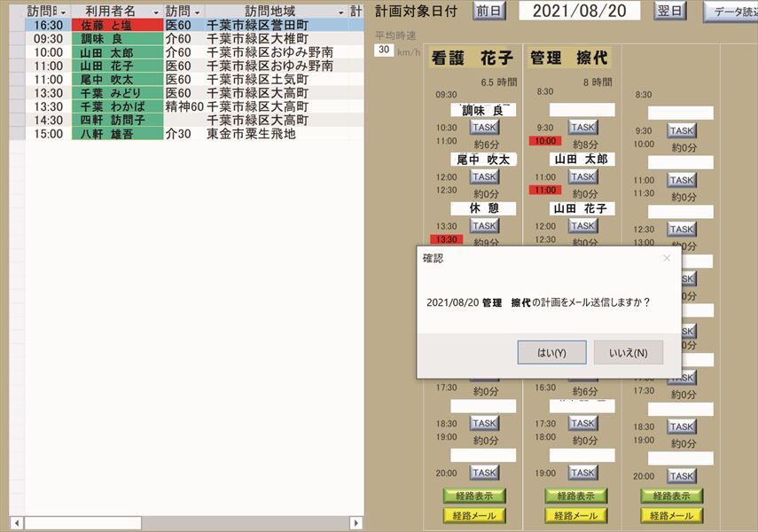This screenshot has height=532, width=758.
Task: Select user 千葉 みどり in the list
Action: click(118, 93)
